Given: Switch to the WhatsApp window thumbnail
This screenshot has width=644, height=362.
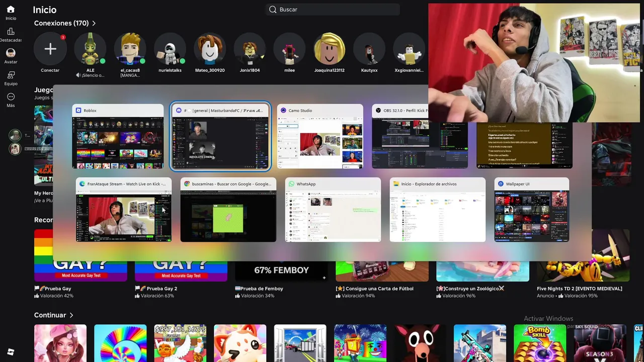Looking at the screenshot, I should [333, 210].
